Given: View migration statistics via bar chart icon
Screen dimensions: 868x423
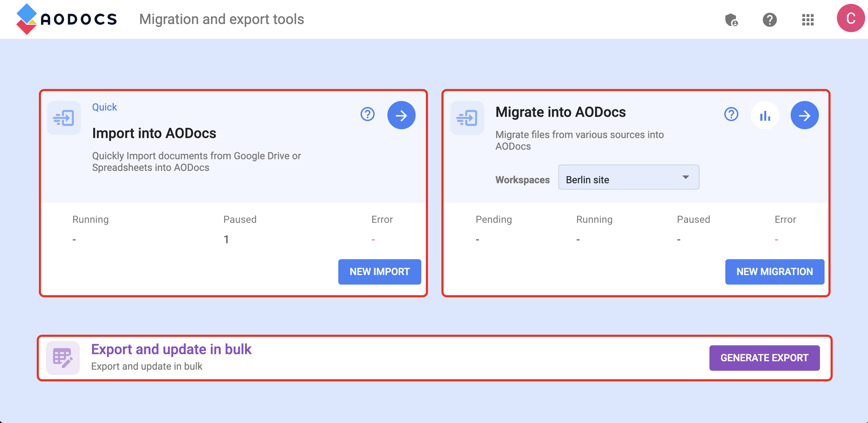Looking at the screenshot, I should coord(765,114).
